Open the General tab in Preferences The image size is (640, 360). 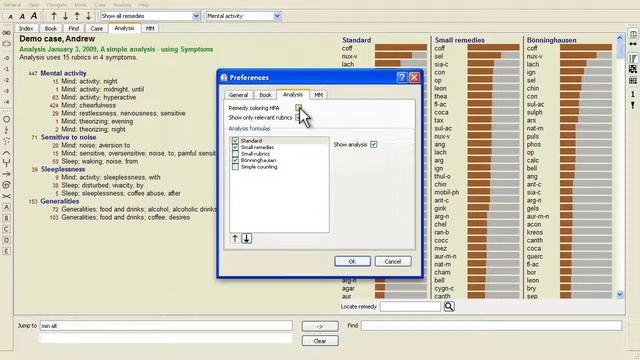click(x=238, y=95)
